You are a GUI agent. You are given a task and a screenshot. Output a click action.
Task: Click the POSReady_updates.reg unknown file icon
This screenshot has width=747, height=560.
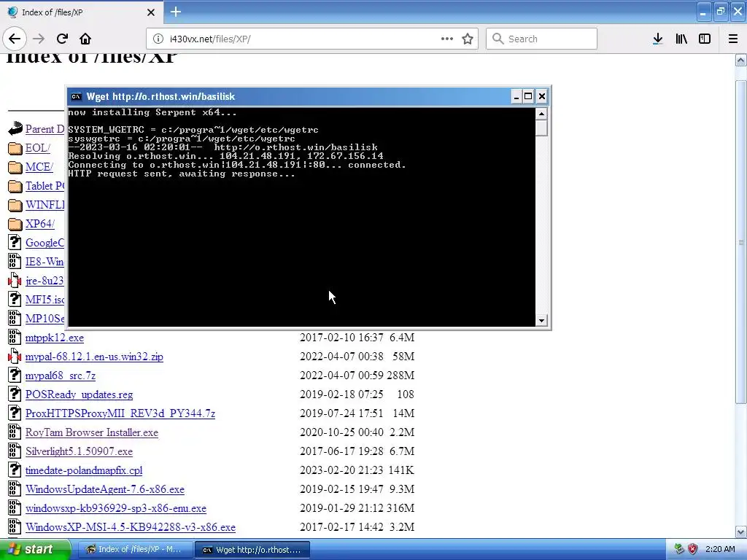coord(15,394)
